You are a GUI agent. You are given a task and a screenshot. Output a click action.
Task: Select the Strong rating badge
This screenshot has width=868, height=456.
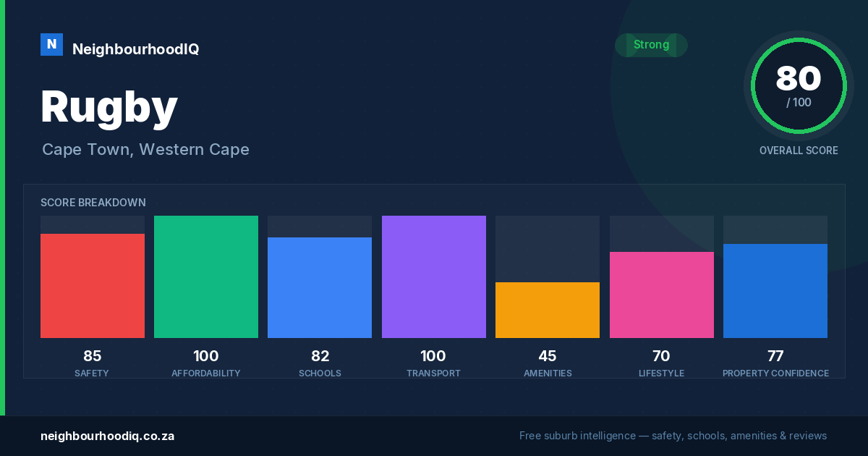pos(651,45)
